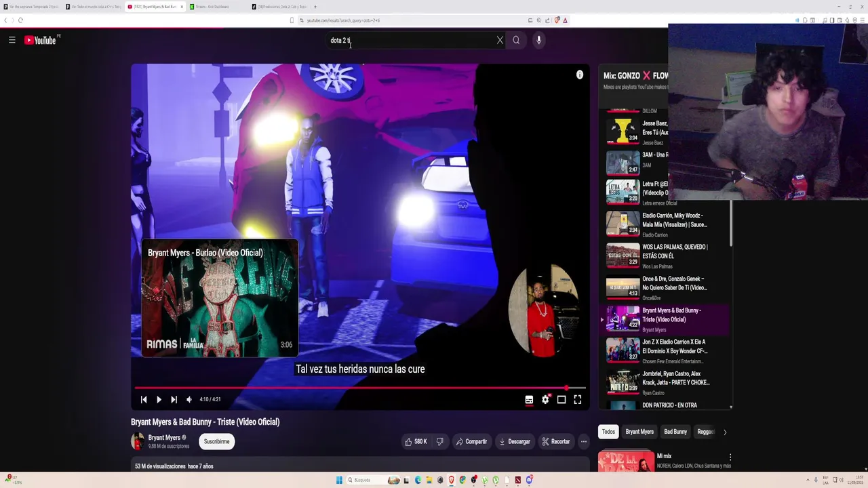This screenshot has height=488, width=868.
Task: Show more filter chips with arrow
Action: coord(724,432)
